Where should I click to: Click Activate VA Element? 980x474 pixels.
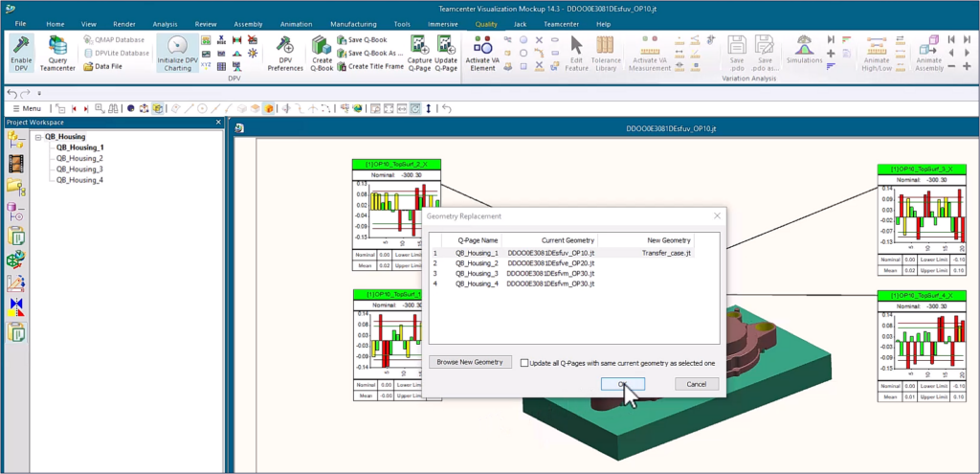point(482,54)
